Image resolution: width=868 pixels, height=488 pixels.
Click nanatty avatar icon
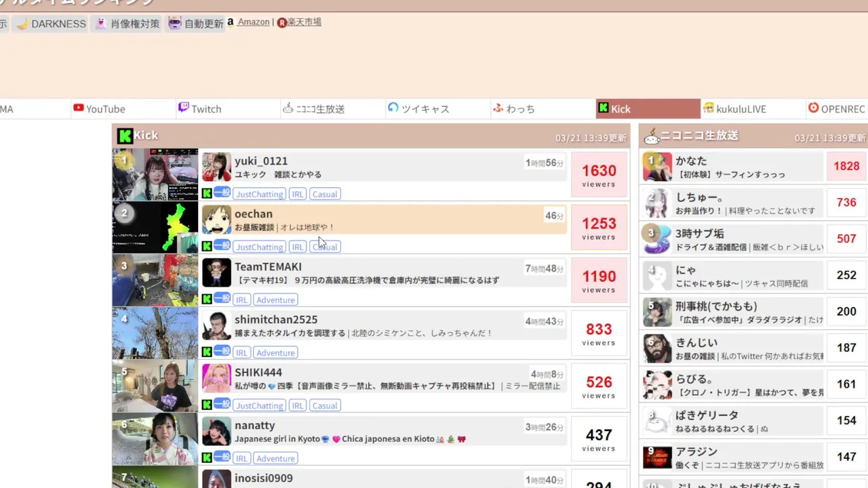216,431
